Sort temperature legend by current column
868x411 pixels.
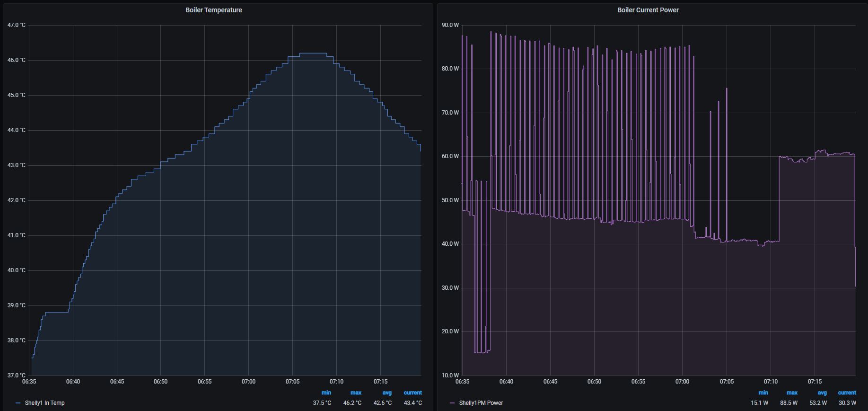(x=412, y=393)
